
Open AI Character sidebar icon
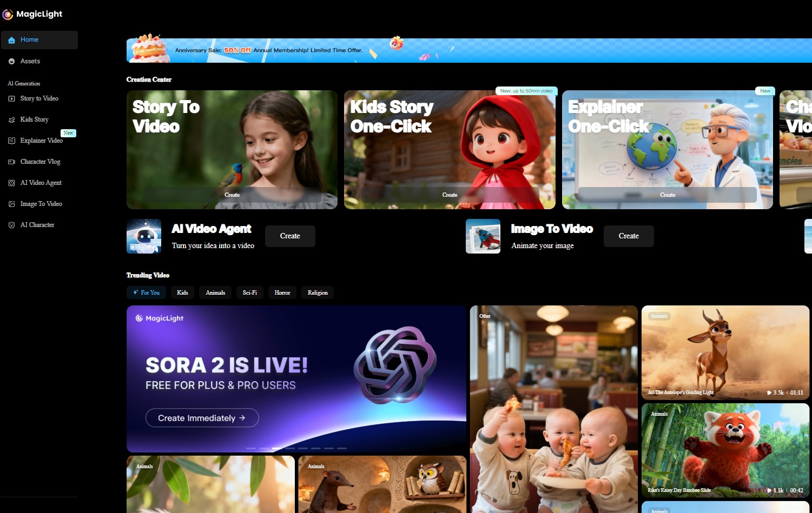11,225
